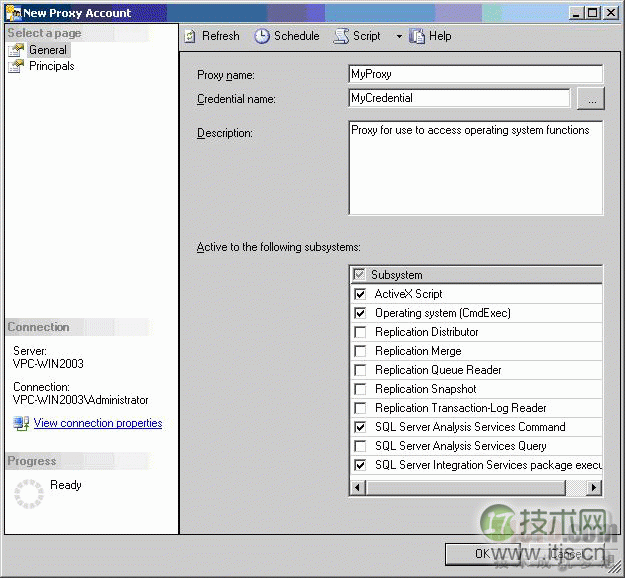Check the Replication Distributor subsystem
Screen dimensions: 625x578
(360, 332)
